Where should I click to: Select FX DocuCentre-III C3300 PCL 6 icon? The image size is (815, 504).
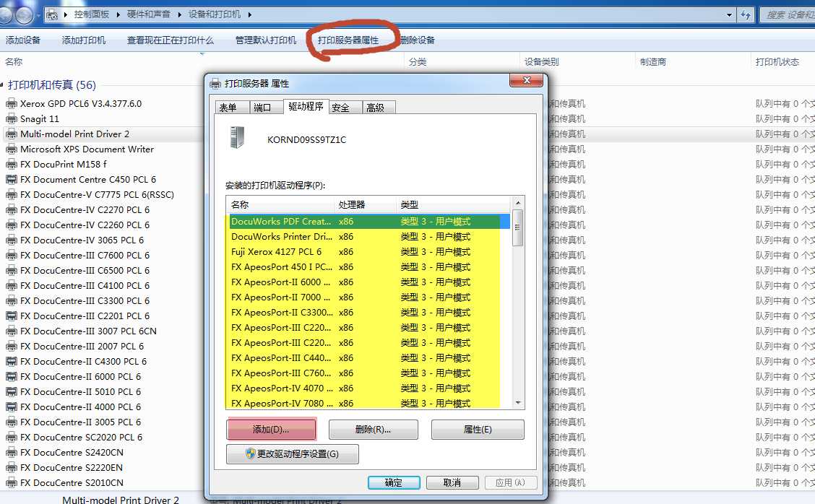tap(11, 300)
